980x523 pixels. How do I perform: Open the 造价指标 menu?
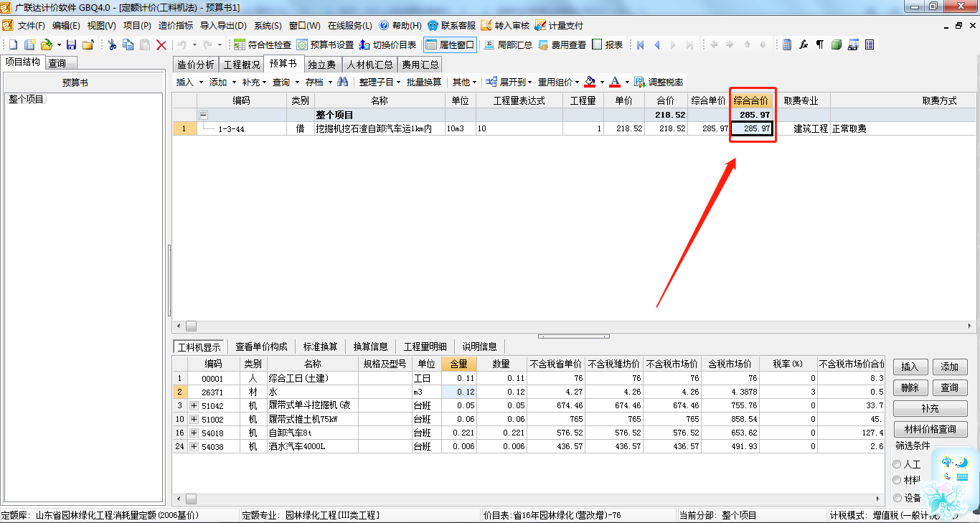[x=175, y=25]
